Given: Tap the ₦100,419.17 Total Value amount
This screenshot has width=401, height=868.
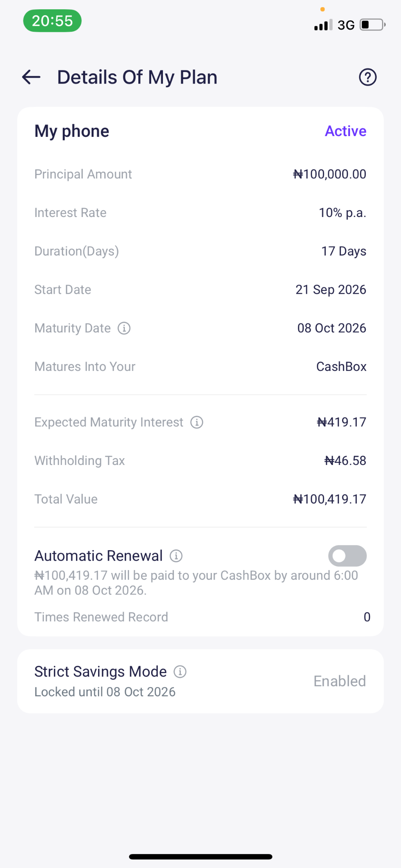Looking at the screenshot, I should [x=329, y=499].
